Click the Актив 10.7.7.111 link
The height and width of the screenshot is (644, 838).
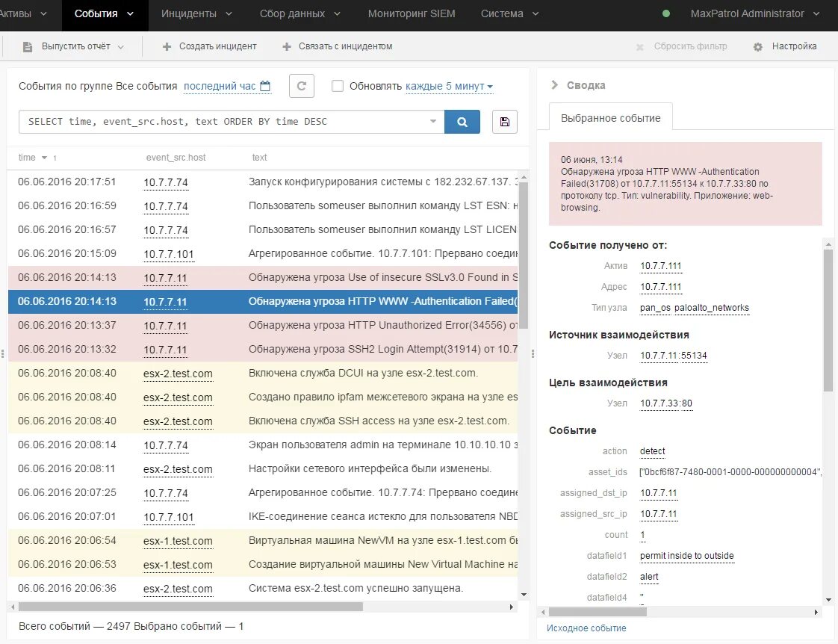[x=660, y=266]
